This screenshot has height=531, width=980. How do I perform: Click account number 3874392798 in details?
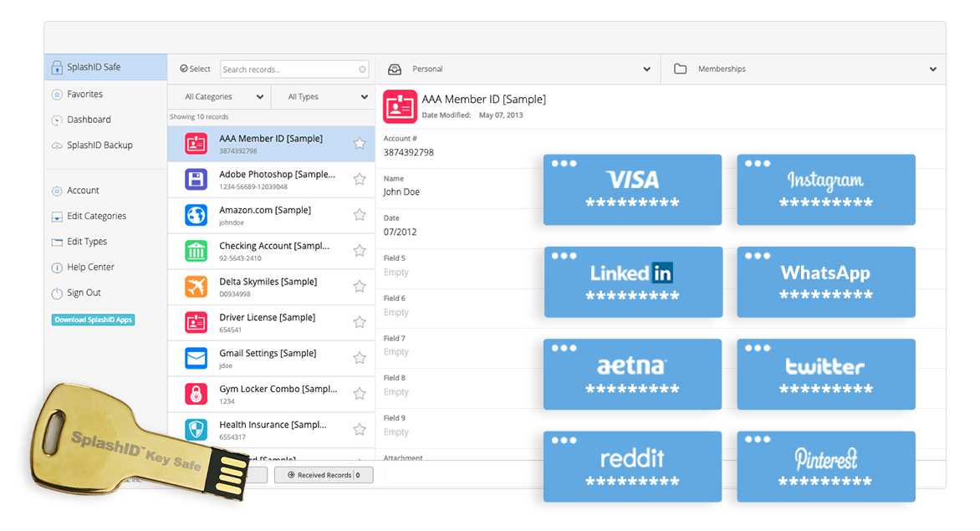[409, 152]
